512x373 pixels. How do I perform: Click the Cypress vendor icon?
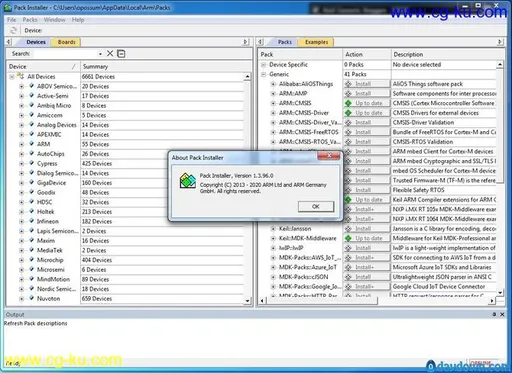(31, 163)
